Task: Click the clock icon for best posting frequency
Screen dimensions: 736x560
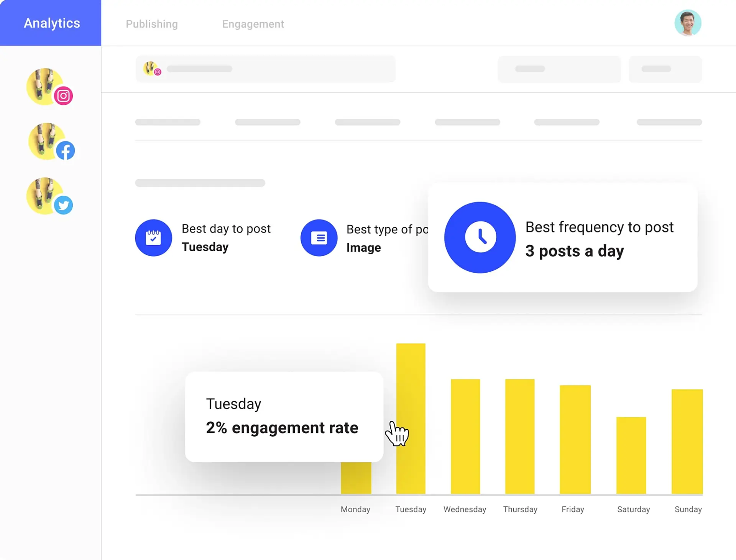Action: (x=480, y=237)
